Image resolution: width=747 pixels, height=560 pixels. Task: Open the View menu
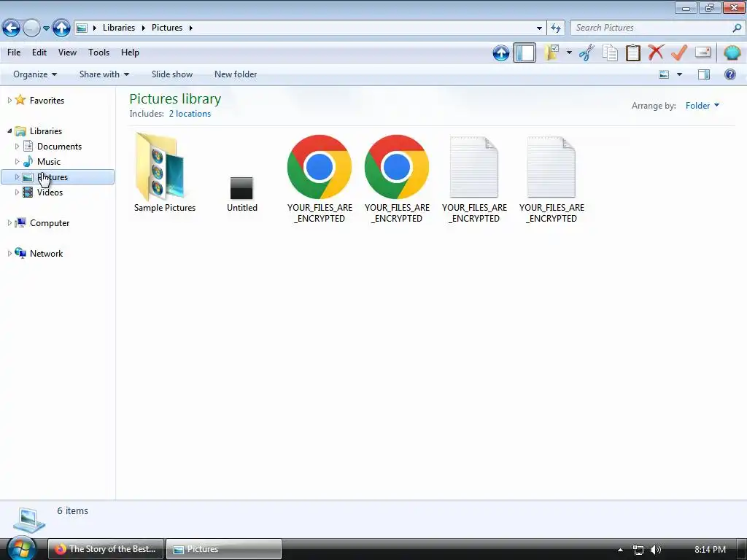(67, 52)
